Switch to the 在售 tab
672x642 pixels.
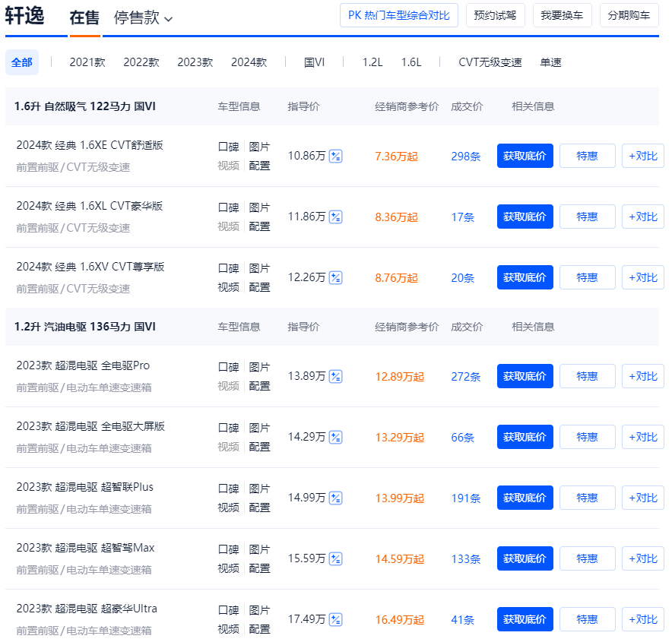(84, 18)
